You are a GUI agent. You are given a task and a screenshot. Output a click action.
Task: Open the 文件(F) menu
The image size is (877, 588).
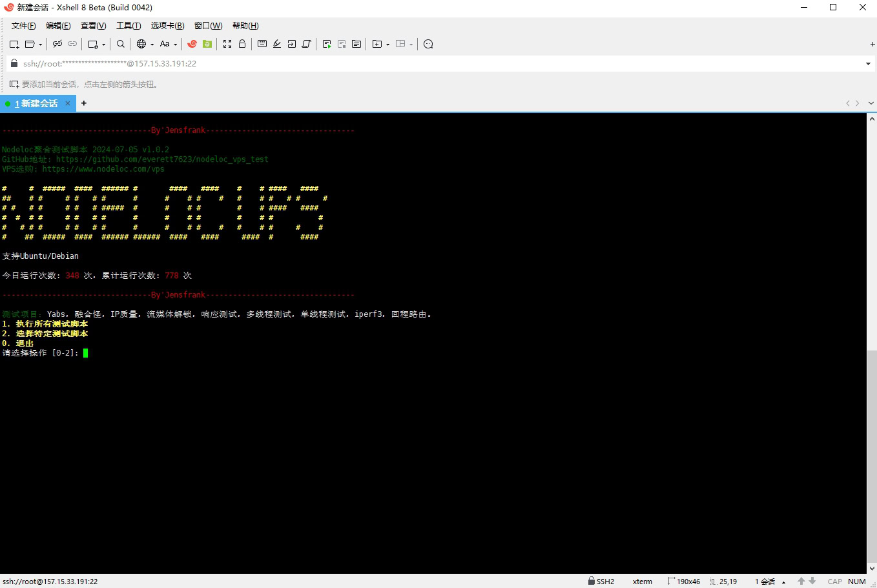point(24,26)
